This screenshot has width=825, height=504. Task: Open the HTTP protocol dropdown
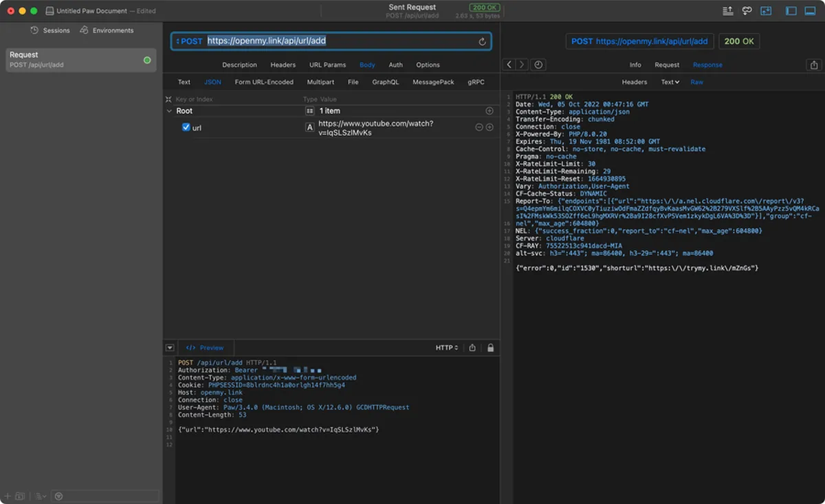(447, 348)
